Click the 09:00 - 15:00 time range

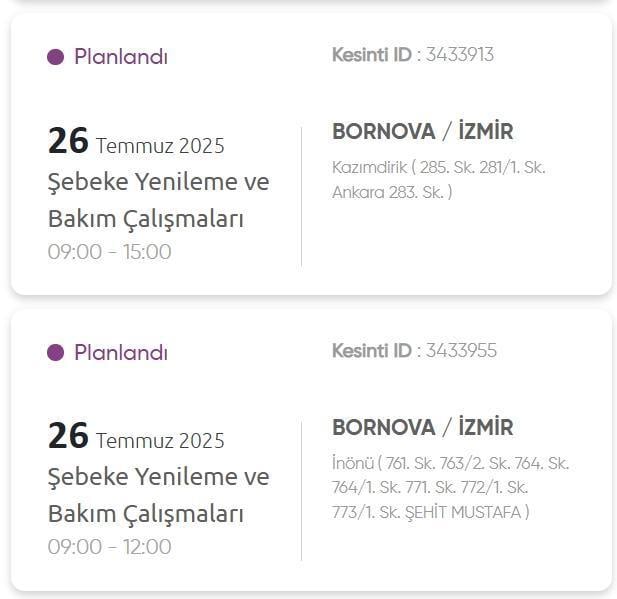tap(109, 252)
